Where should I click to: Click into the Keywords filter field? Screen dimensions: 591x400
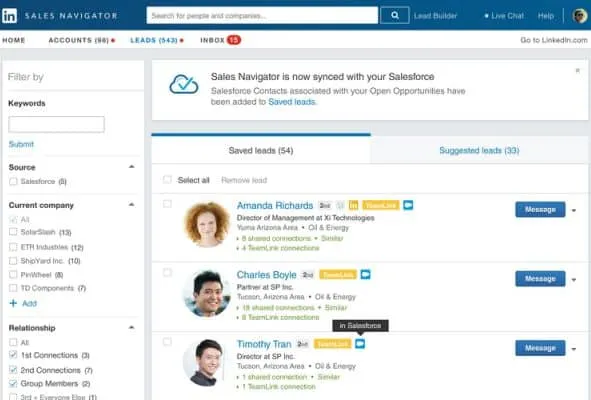tap(57, 124)
